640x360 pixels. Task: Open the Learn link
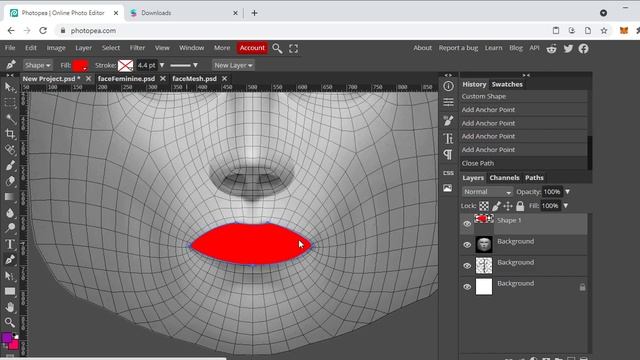493,48
